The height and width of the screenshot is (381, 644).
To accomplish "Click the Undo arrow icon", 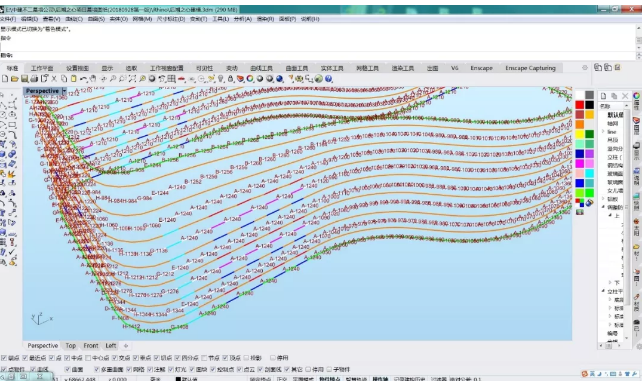I will tap(83, 78).
